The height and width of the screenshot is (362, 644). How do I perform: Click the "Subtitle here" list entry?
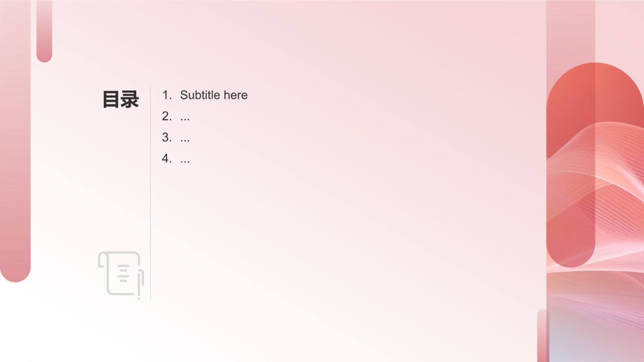tap(214, 95)
